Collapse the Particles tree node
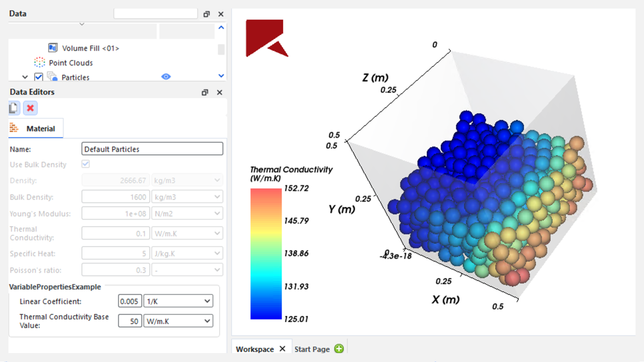This screenshot has height=362, width=644. 25,77
